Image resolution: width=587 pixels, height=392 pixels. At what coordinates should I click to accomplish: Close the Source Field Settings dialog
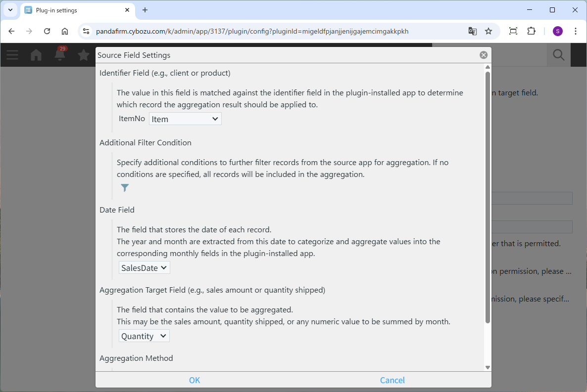pyautogui.click(x=484, y=55)
